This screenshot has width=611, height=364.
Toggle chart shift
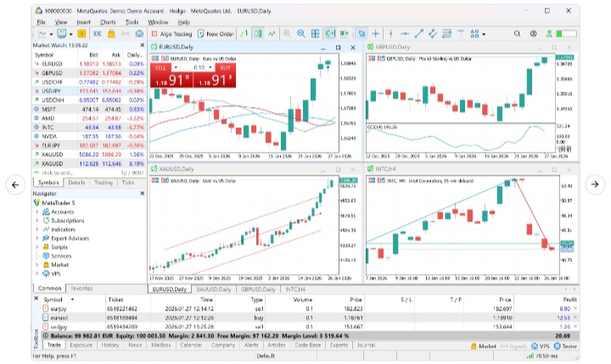345,34
